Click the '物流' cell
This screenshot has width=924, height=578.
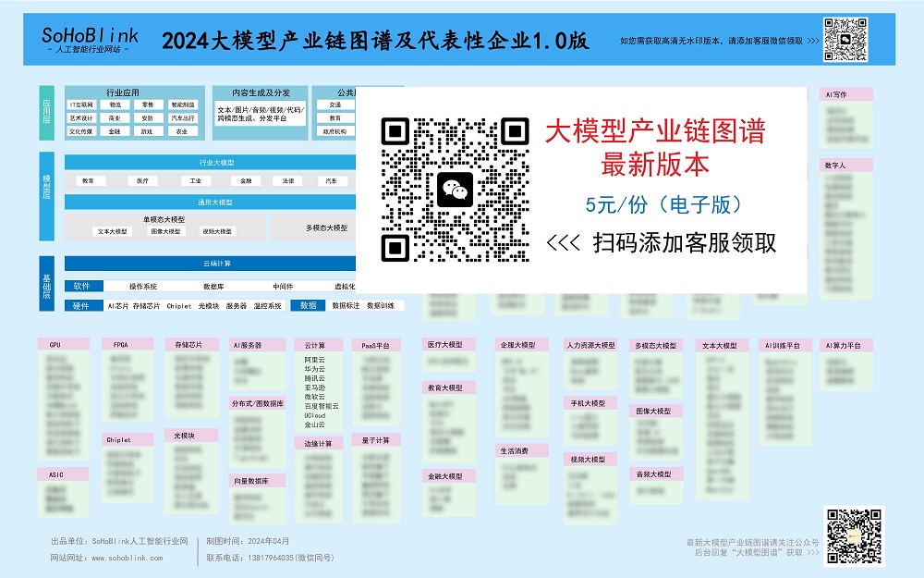coord(115,105)
